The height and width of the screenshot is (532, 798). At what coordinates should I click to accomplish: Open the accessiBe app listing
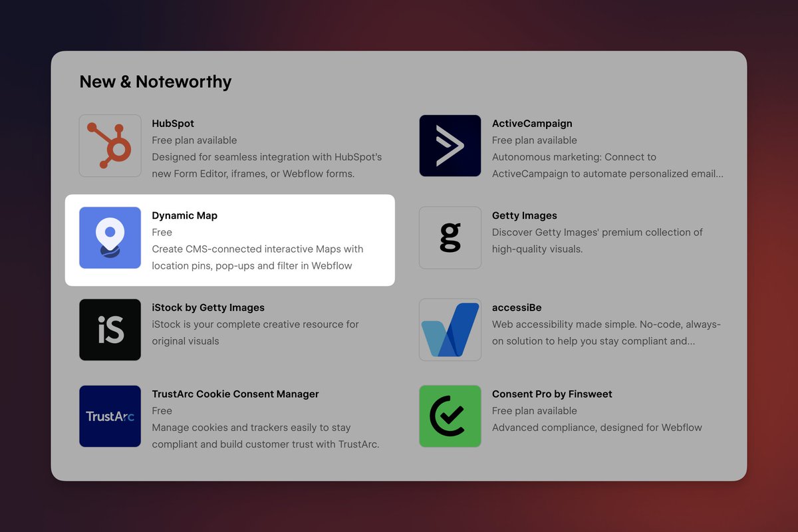[515, 307]
